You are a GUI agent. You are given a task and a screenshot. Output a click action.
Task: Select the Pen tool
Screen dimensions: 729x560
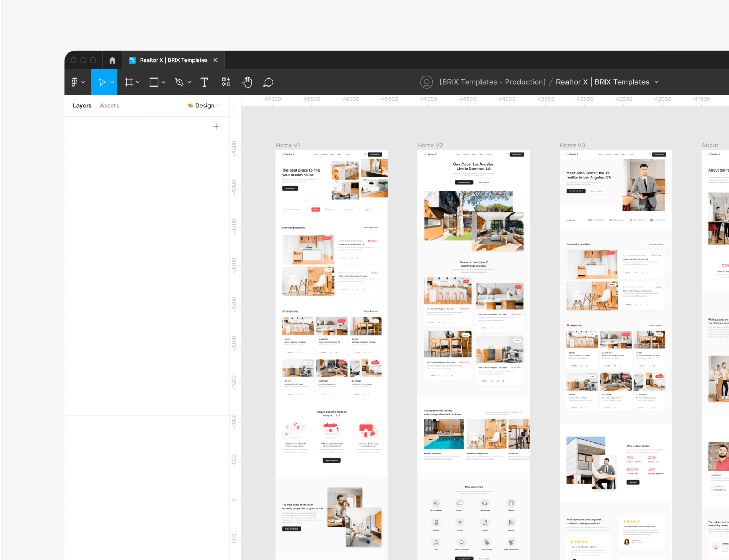click(180, 82)
